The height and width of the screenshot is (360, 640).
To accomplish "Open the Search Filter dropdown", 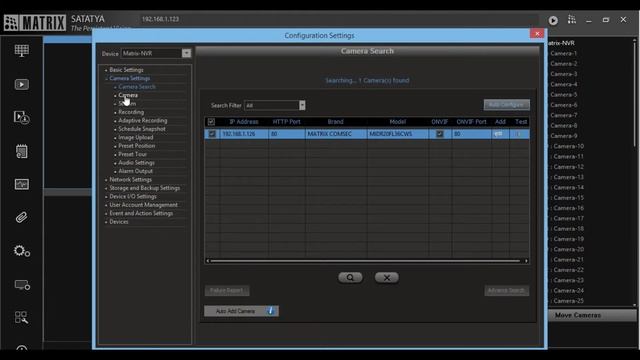I will pyautogui.click(x=302, y=105).
